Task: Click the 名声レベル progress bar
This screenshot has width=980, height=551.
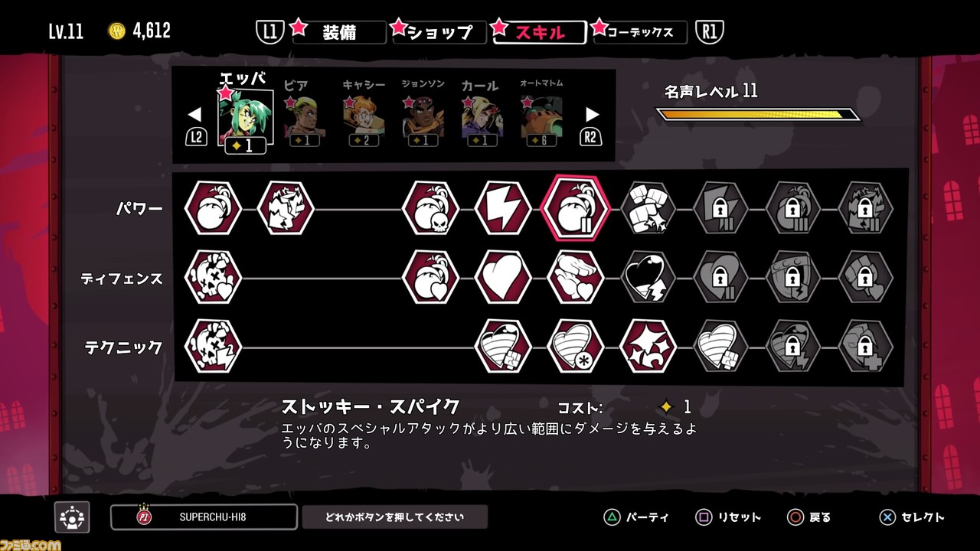Action: tap(758, 115)
